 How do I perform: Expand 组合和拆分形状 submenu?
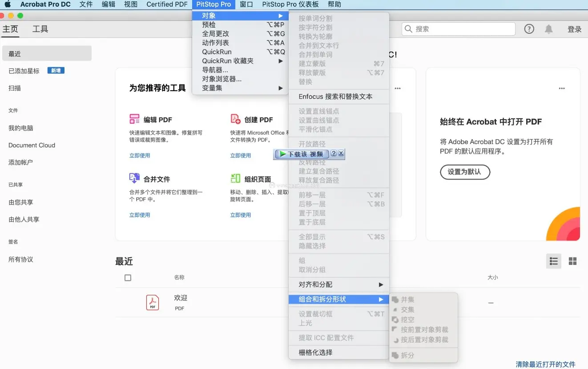tap(381, 300)
